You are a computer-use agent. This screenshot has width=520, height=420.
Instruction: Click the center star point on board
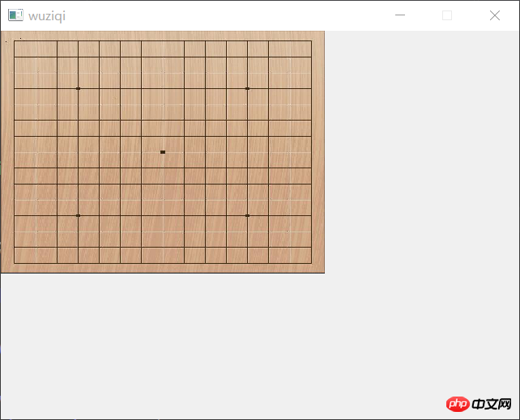pyautogui.click(x=163, y=152)
